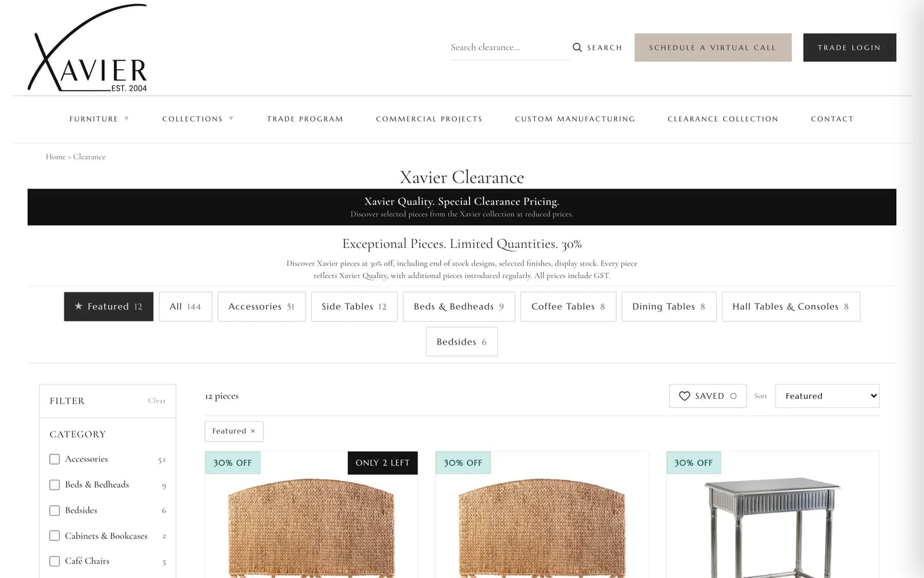This screenshot has height=578, width=924.
Task: Click the Xavier Clearance heading
Action: 462,177
